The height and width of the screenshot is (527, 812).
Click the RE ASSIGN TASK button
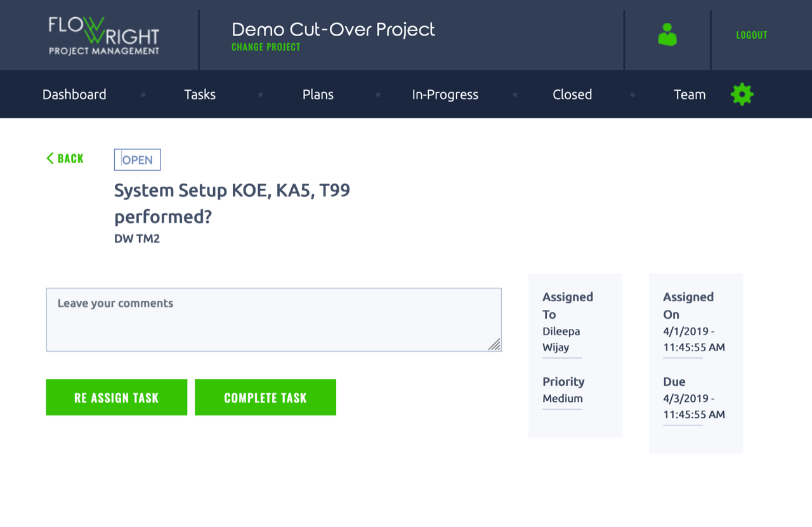[x=116, y=397]
